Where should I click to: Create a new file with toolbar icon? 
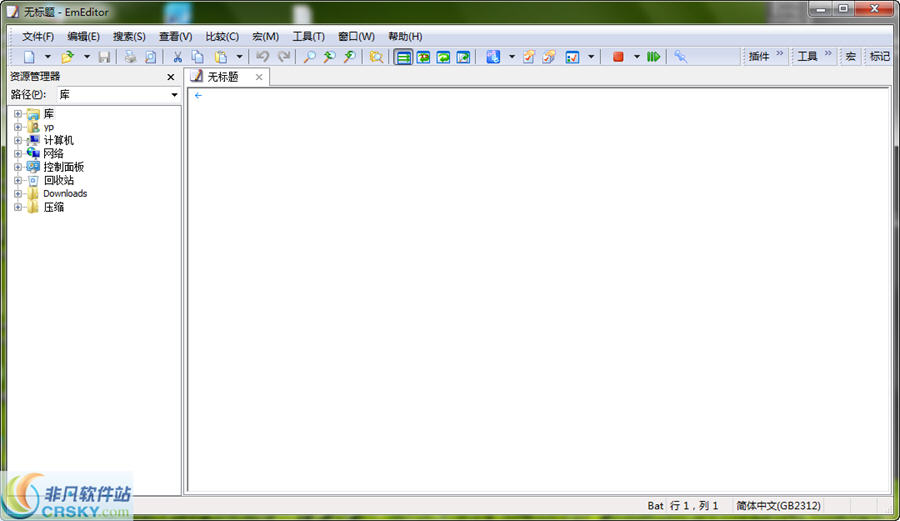(x=29, y=57)
